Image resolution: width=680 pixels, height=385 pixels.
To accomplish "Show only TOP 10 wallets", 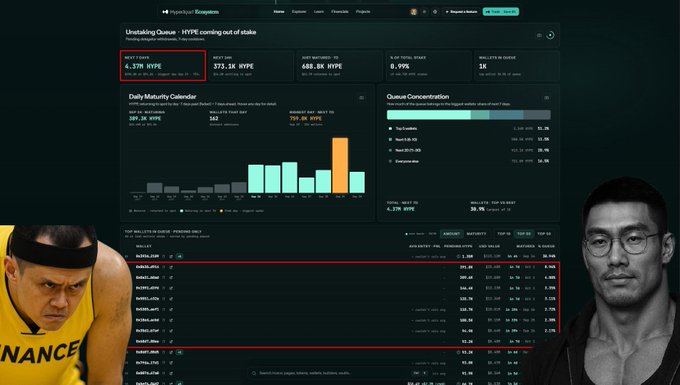I will coord(503,234).
